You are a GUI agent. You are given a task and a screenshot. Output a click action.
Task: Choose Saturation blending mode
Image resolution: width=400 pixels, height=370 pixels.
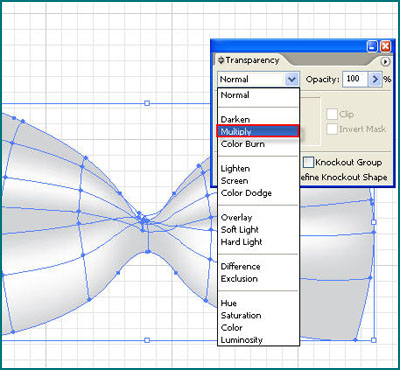(258, 315)
